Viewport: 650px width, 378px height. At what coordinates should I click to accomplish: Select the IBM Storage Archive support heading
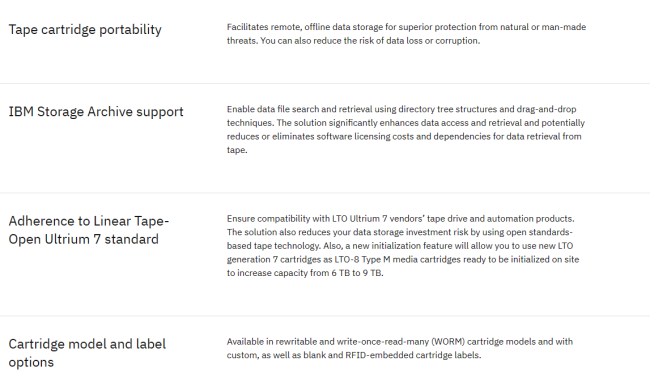(x=96, y=112)
